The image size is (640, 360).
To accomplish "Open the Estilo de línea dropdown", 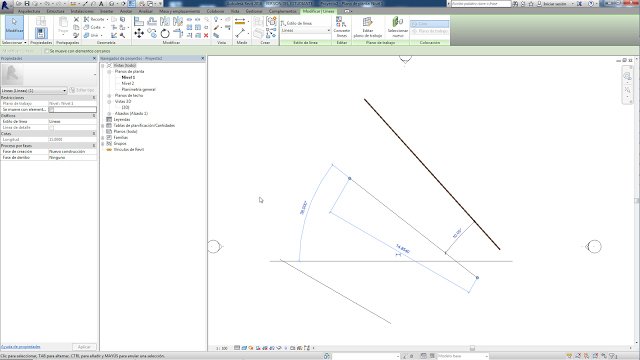I will pos(306,30).
